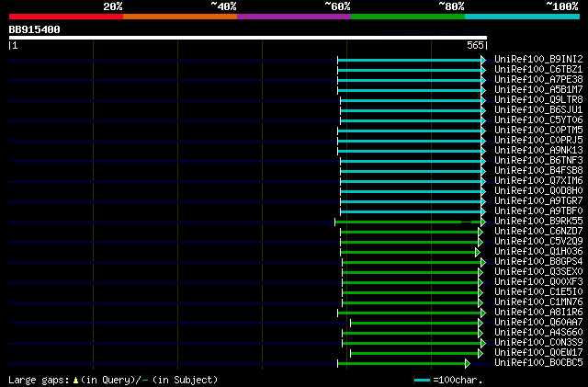Click the arrowhead at end of Q1H036 bar
Image resolution: width=588 pixels, height=387 pixels.
pos(478,252)
